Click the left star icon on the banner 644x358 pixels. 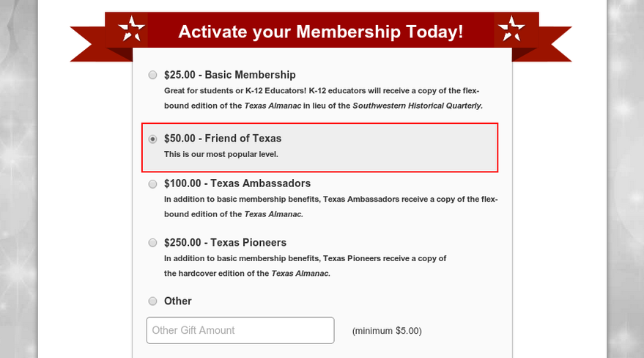pos(133,29)
